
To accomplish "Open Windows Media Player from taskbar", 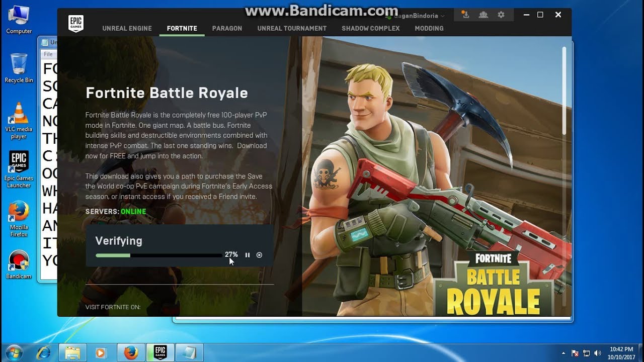I will point(102,352).
